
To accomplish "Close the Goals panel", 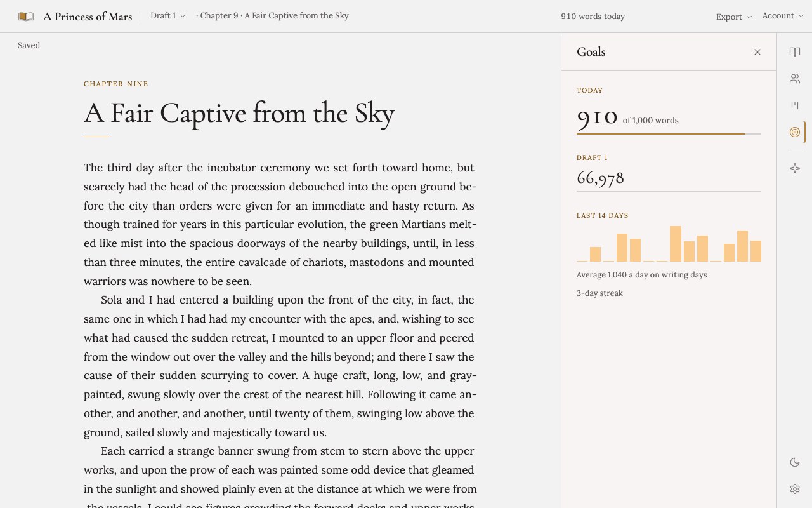I will (757, 52).
